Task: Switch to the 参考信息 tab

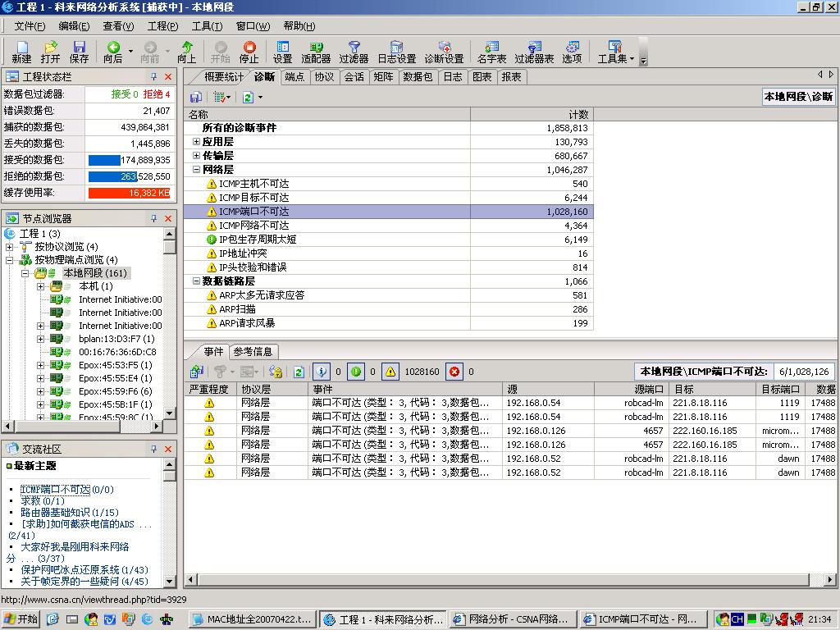Action: tap(252, 351)
